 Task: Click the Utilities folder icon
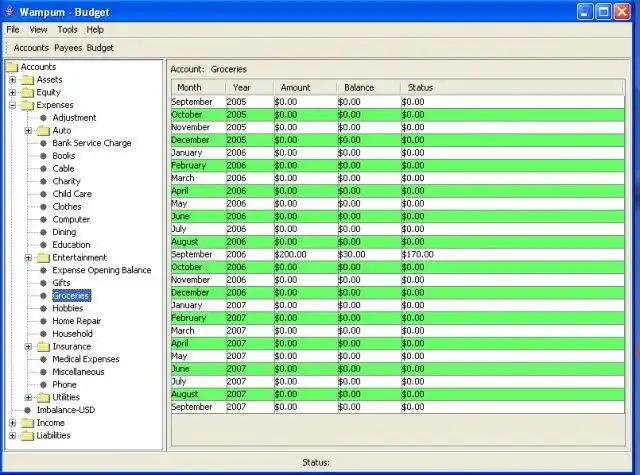43,397
